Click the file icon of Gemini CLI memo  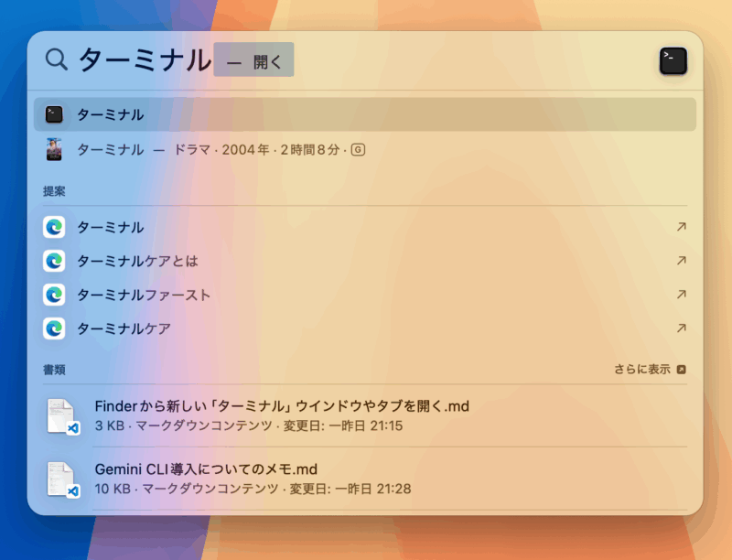click(x=63, y=479)
